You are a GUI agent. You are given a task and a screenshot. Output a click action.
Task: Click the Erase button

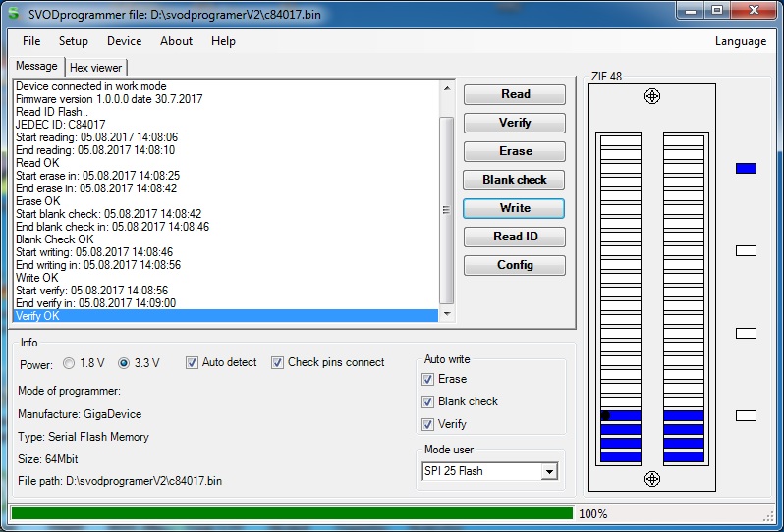(x=514, y=152)
